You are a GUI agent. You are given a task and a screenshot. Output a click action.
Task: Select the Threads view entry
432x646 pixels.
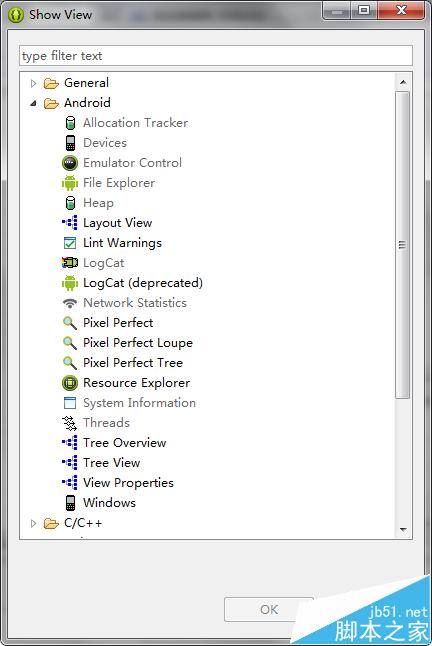106,423
